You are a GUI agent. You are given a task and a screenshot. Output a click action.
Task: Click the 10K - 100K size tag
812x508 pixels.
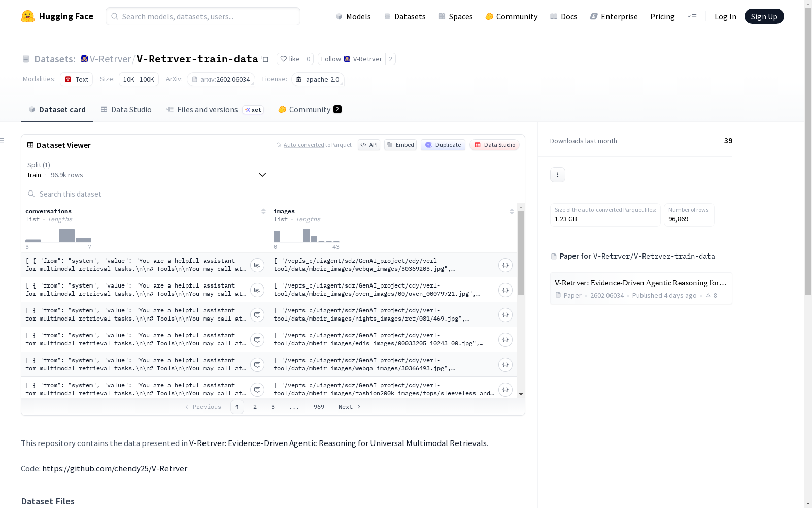139,79
